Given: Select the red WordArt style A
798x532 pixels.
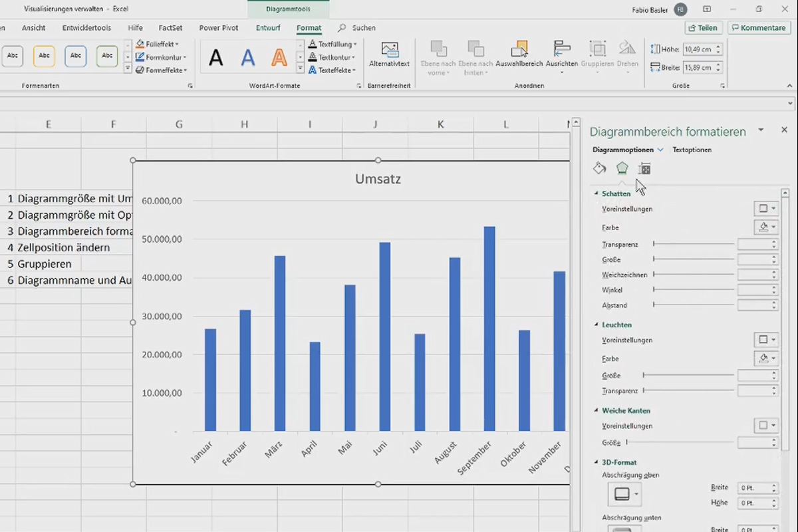Looking at the screenshot, I should pos(279,58).
